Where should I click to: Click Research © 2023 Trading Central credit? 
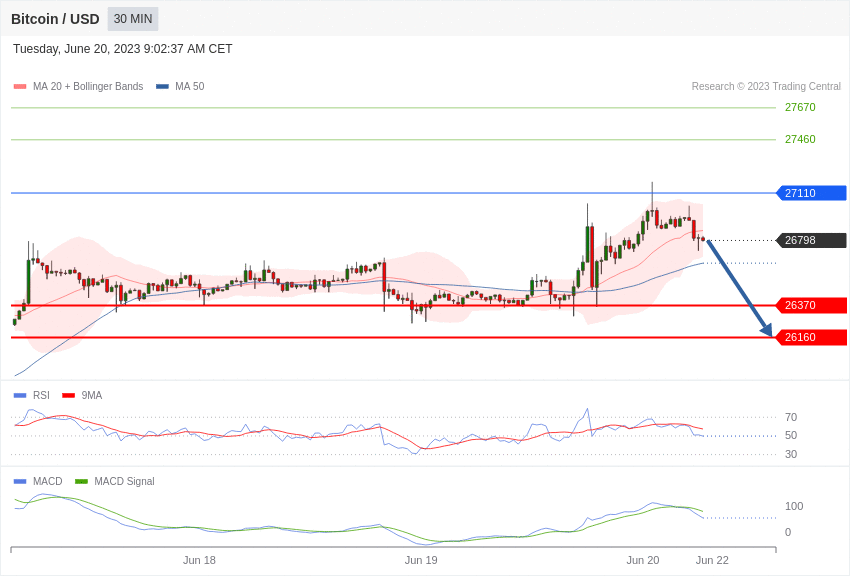[x=766, y=86]
